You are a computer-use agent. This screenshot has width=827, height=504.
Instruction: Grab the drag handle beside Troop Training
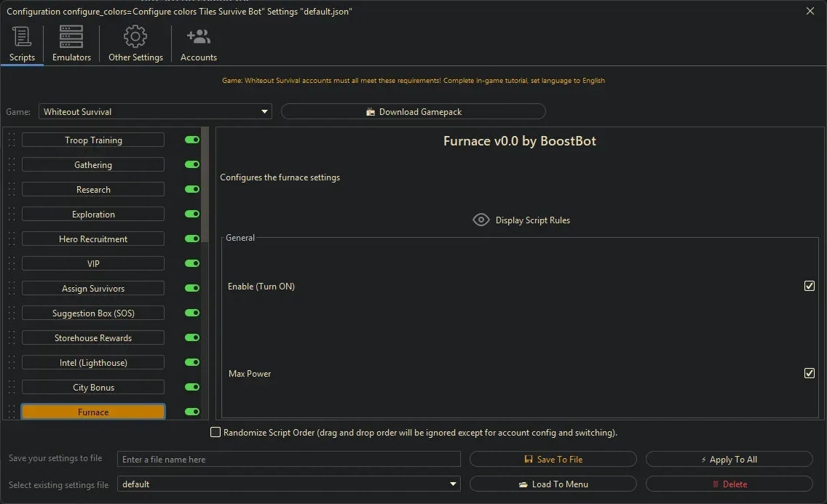[x=12, y=140]
